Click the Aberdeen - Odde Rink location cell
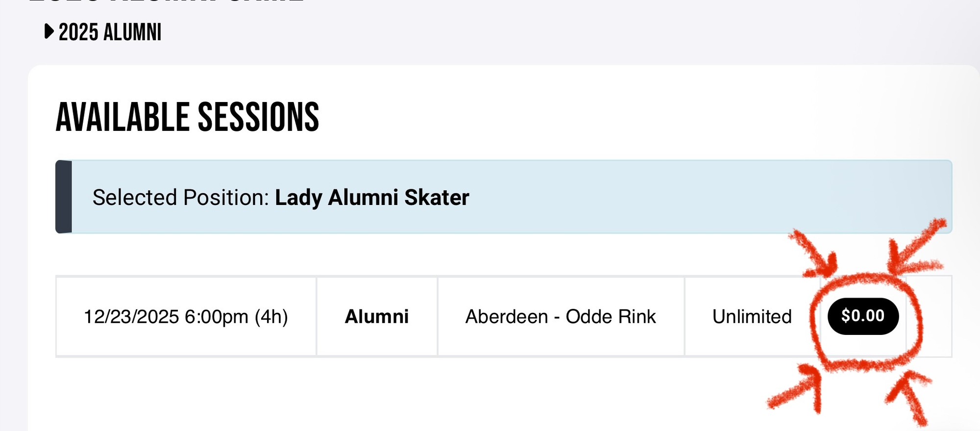 point(560,317)
